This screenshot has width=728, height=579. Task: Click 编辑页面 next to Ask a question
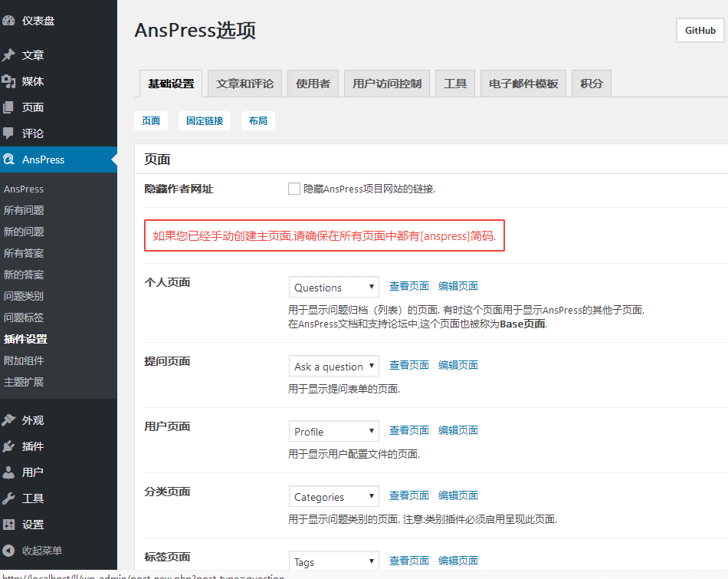click(457, 365)
